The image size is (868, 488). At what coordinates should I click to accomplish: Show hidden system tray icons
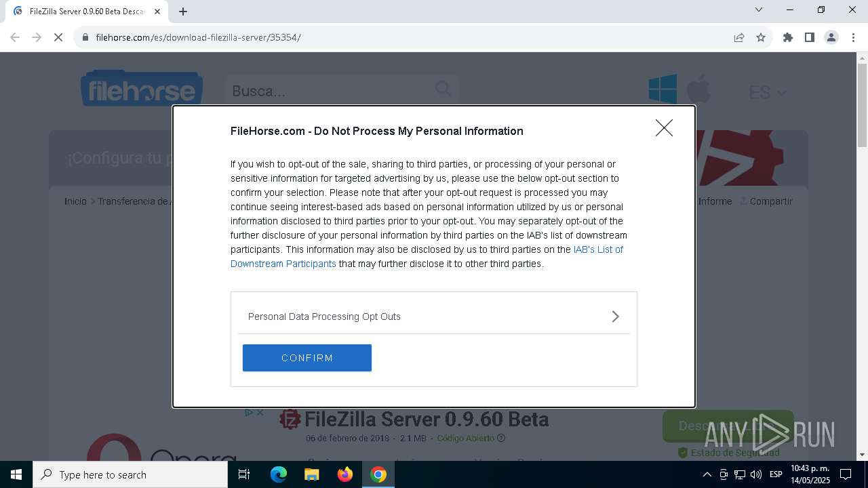(707, 474)
